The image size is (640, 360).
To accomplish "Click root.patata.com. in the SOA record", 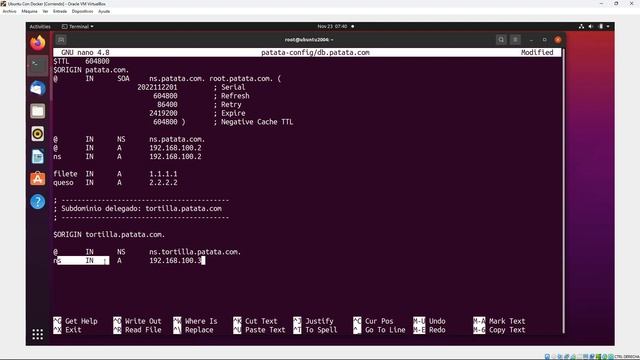I will pos(241,78).
